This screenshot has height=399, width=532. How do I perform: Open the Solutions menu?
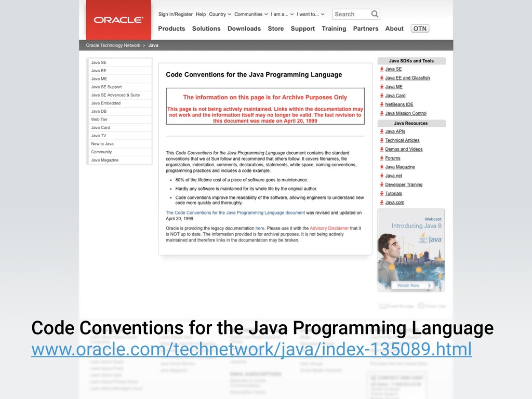coord(206,29)
